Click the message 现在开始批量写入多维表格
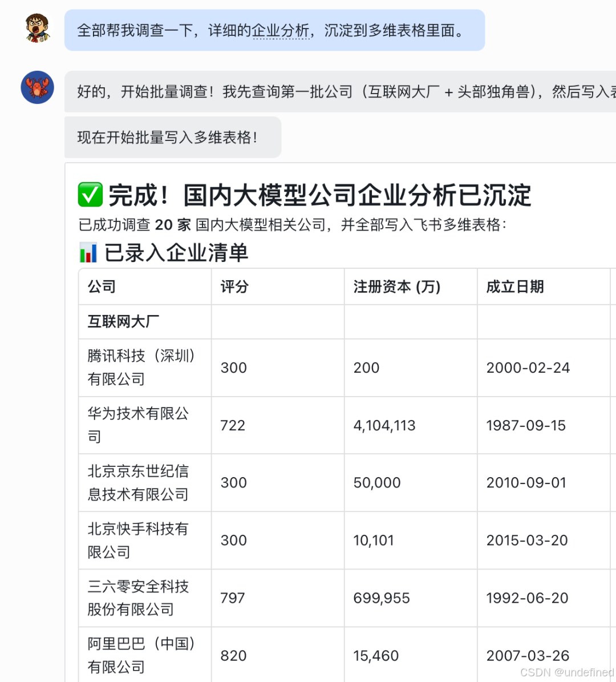The height and width of the screenshot is (682, 616). 173,137
